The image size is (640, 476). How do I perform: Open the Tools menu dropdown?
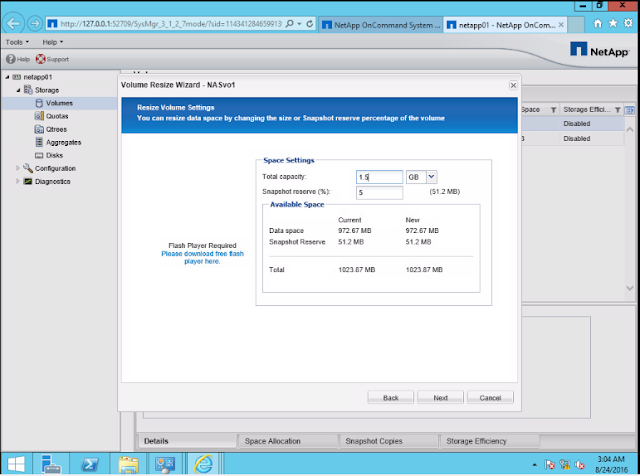pos(17,42)
